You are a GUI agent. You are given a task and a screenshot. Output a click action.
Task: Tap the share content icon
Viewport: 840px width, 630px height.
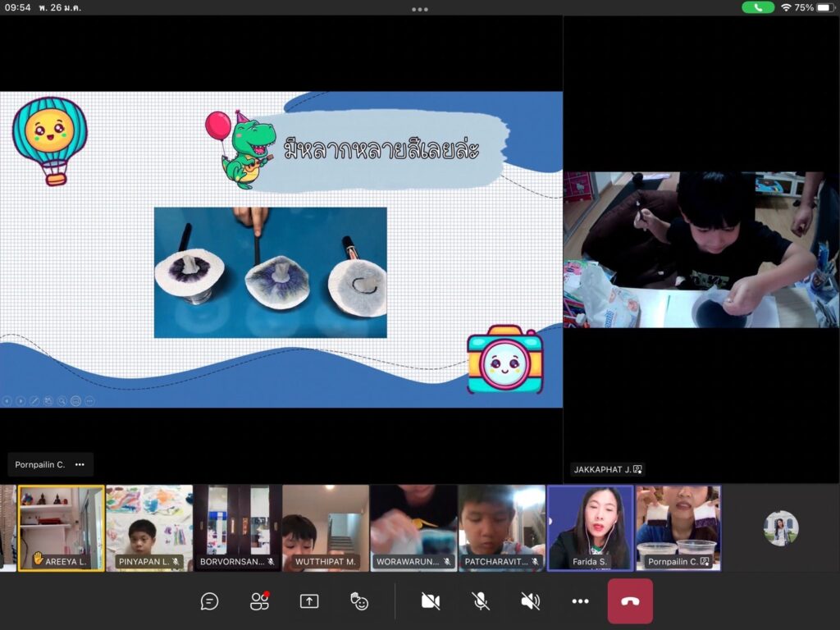tap(309, 601)
